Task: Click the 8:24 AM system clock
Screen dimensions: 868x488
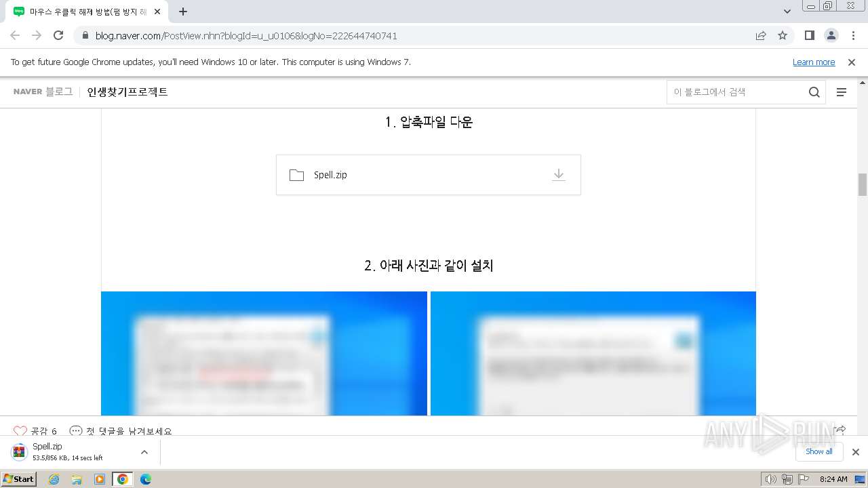Action: [x=833, y=479]
